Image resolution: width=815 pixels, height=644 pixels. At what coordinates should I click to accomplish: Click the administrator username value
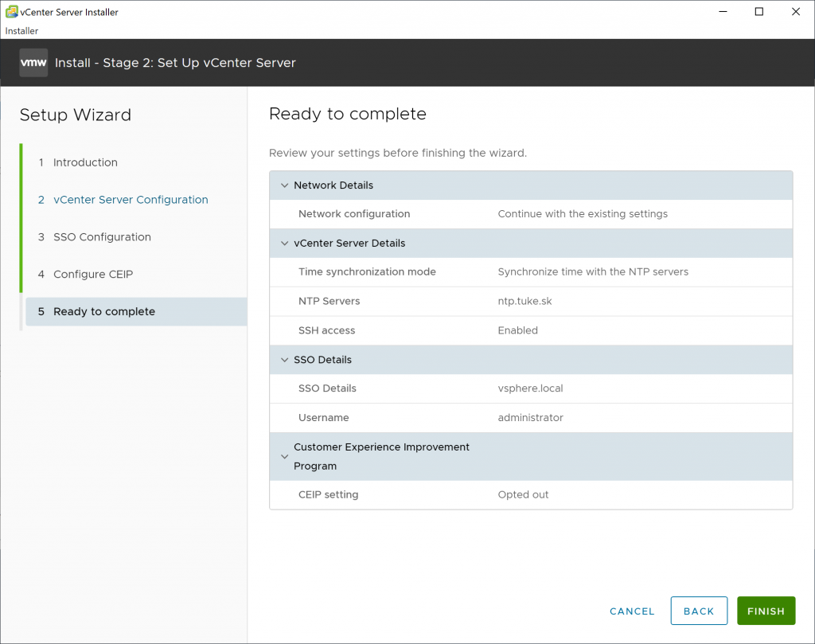tap(530, 417)
